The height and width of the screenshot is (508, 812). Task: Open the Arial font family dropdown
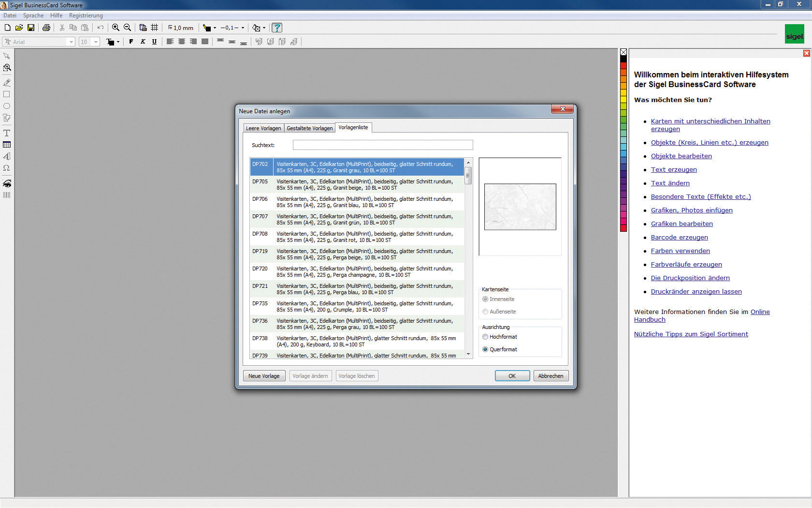pos(71,42)
